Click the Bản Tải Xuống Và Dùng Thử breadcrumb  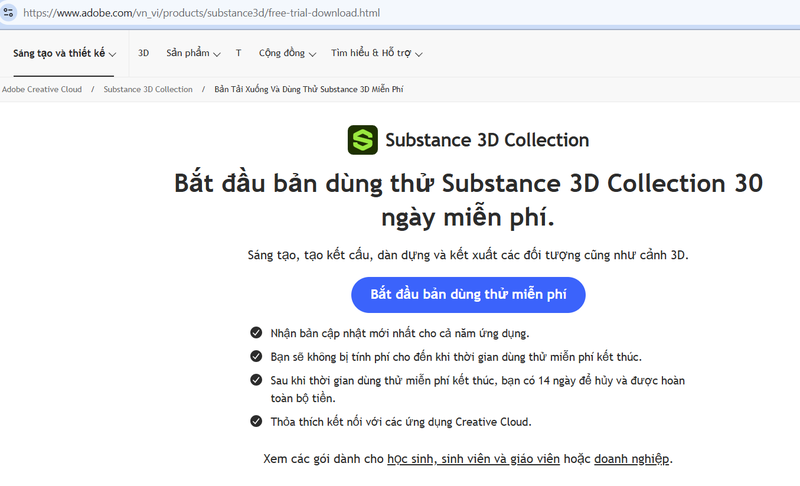pyautogui.click(x=309, y=89)
